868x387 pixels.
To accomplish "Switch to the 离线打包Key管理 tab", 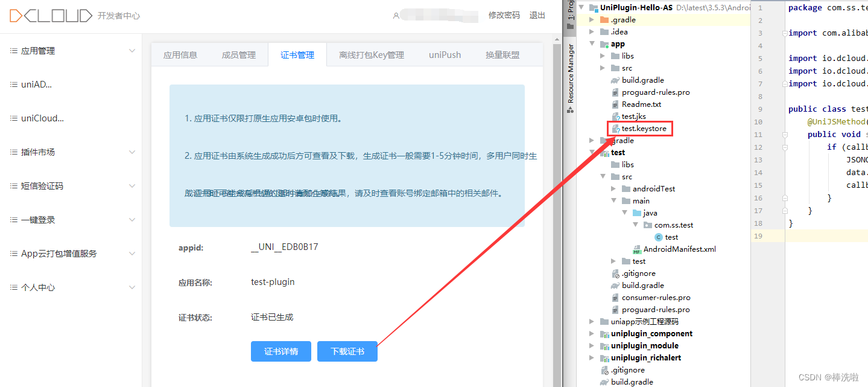I will 371,55.
